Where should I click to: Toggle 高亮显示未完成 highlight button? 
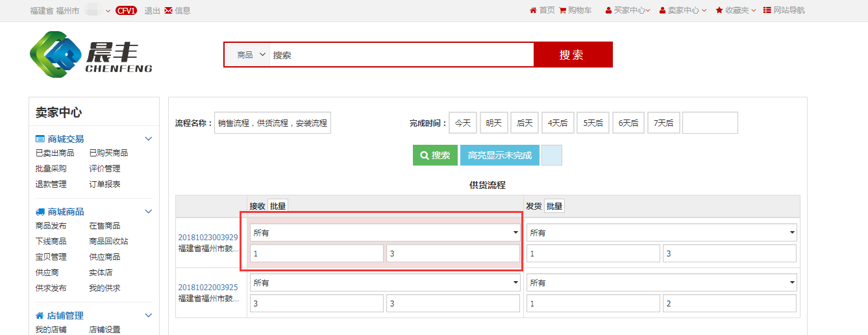point(499,155)
